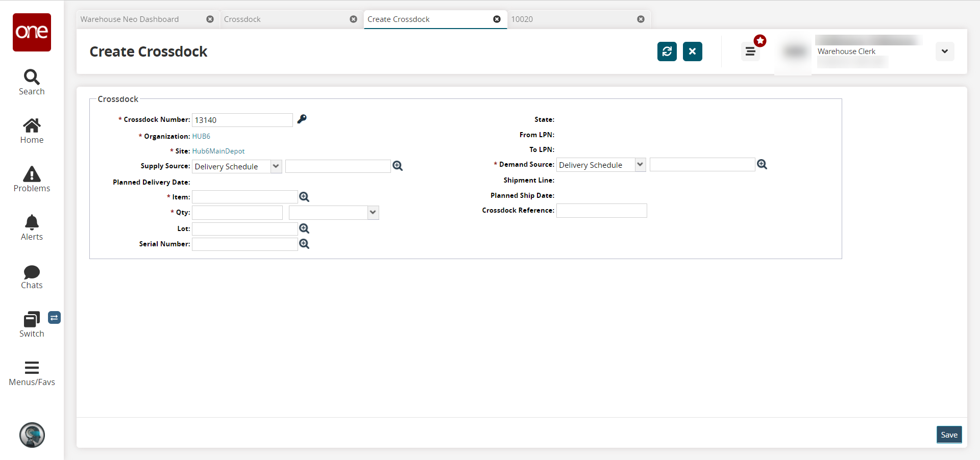Open the Supply Source lookup magnifier
This screenshot has width=980, height=460.
point(398,166)
